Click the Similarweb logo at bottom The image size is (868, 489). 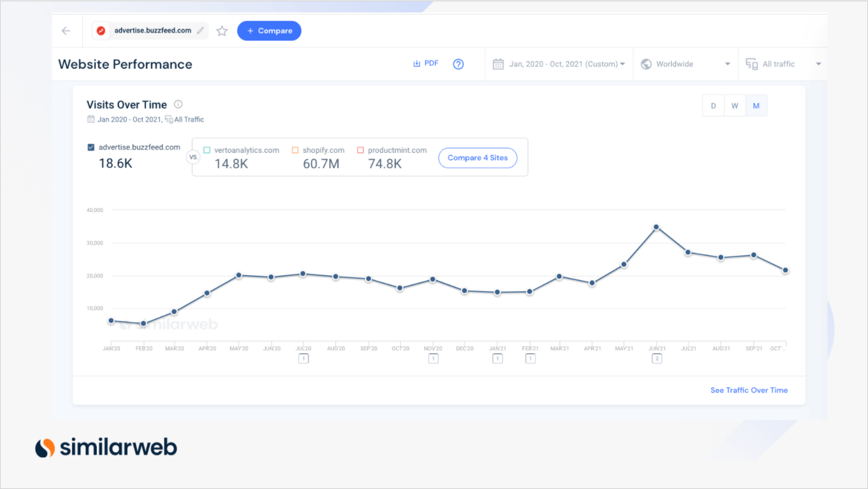click(106, 448)
